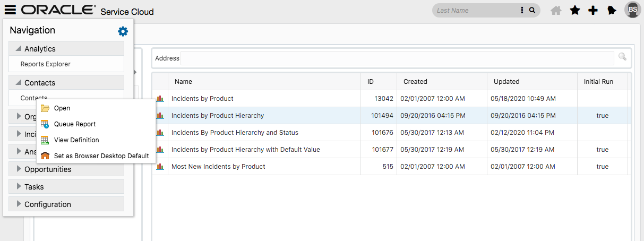Click the tag icon next to the plus
Viewport: 644px width, 241px height.
612,10
